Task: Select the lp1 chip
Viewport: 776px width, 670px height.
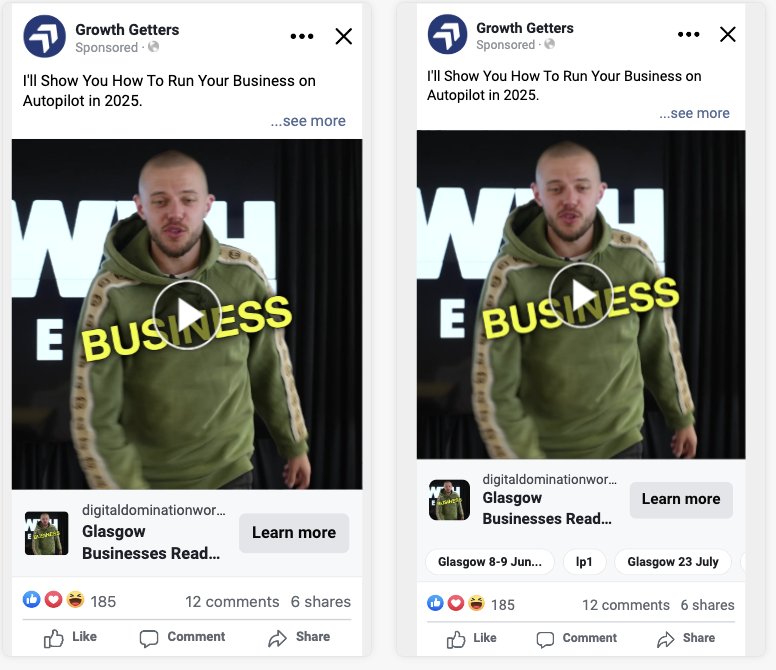Action: click(584, 562)
